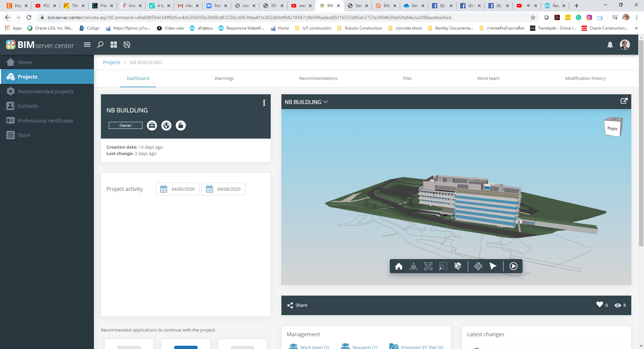Viewport: 644px width, 349px height.
Task: Start the play animation control in viewer
Action: [x=513, y=266]
